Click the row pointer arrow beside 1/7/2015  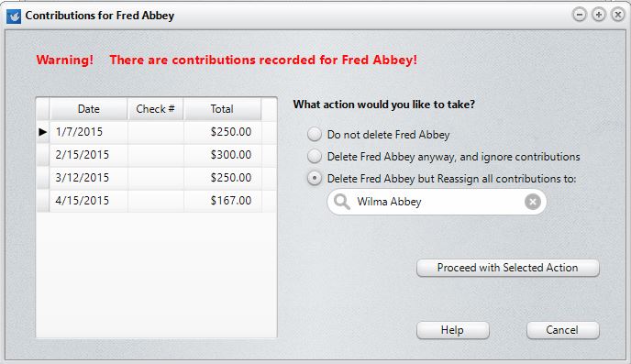point(43,131)
